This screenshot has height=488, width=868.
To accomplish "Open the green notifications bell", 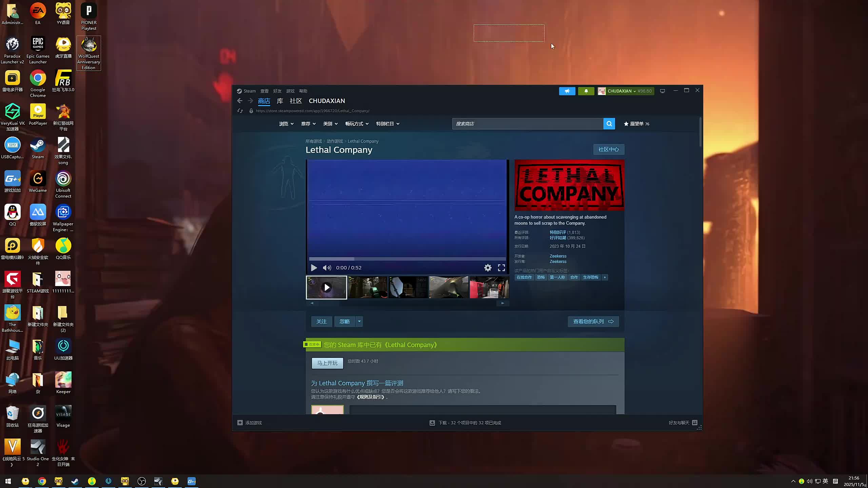I will (x=586, y=91).
